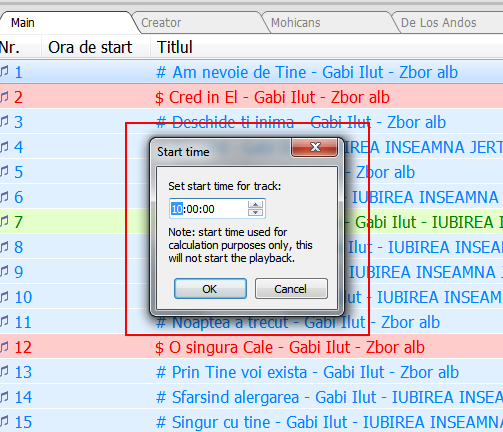The width and height of the screenshot is (503, 432).
Task: Click the music note icon of track 12
Action: (4, 346)
